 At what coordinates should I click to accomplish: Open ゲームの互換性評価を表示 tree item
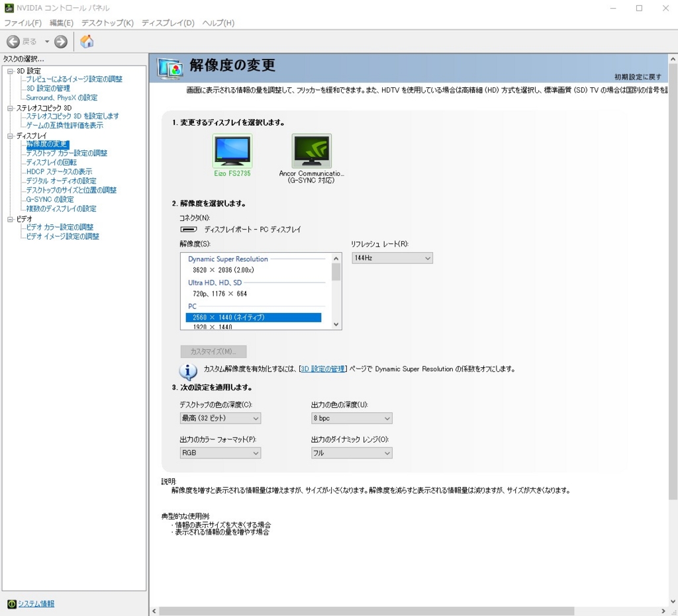(65, 125)
